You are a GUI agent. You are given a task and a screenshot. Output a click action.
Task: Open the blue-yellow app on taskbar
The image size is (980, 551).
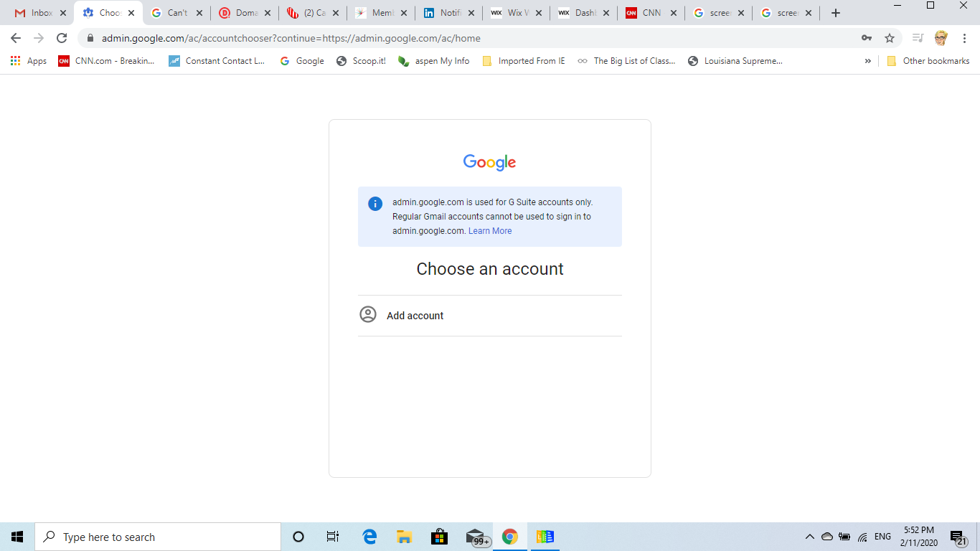point(545,537)
